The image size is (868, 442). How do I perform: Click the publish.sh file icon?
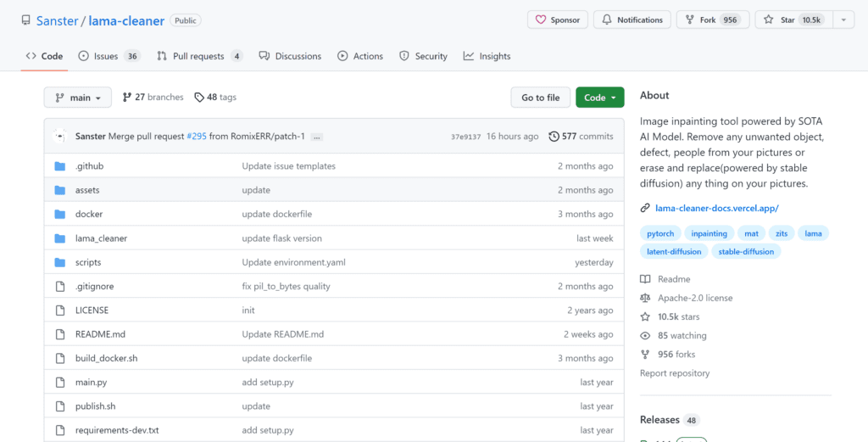(x=60, y=406)
